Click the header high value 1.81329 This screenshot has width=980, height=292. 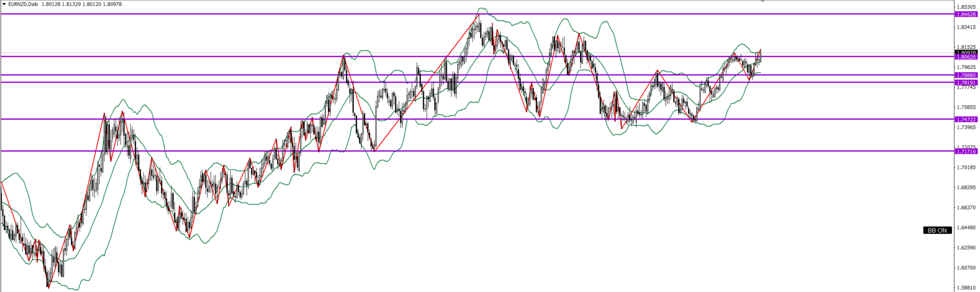pos(71,4)
